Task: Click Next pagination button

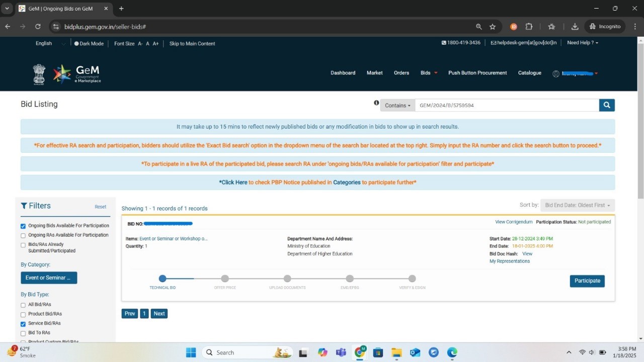Action: coord(159,313)
